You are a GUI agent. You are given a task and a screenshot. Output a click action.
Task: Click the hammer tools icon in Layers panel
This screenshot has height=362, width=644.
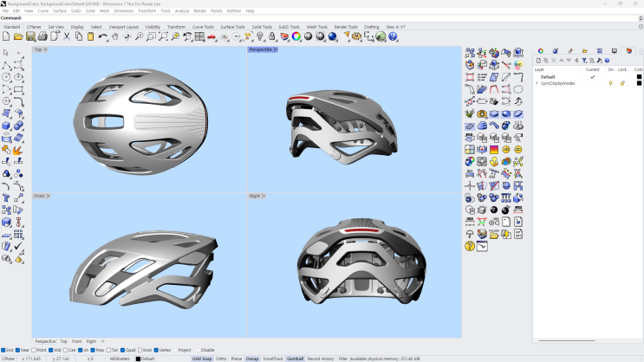coord(599,61)
